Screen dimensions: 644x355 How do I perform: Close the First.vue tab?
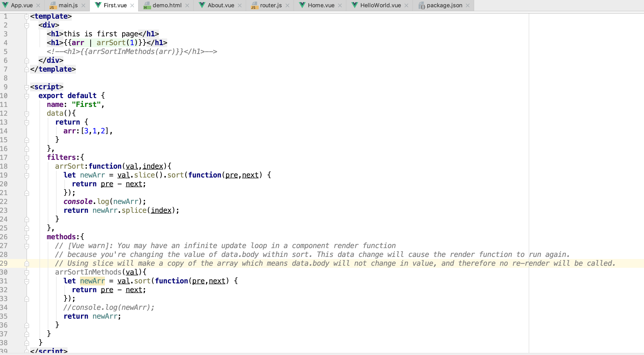point(132,5)
